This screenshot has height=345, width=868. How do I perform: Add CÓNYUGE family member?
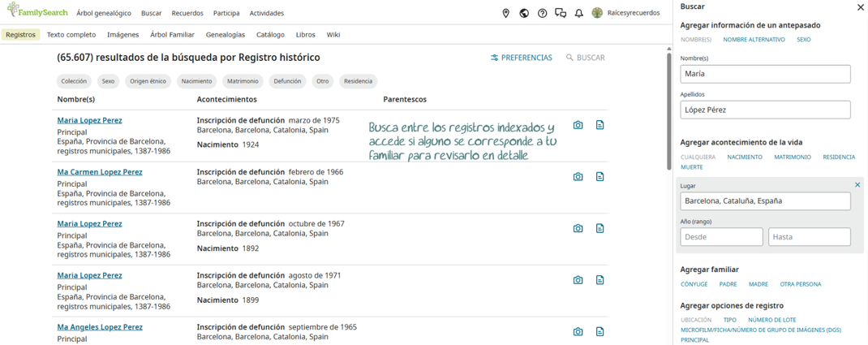[694, 284]
